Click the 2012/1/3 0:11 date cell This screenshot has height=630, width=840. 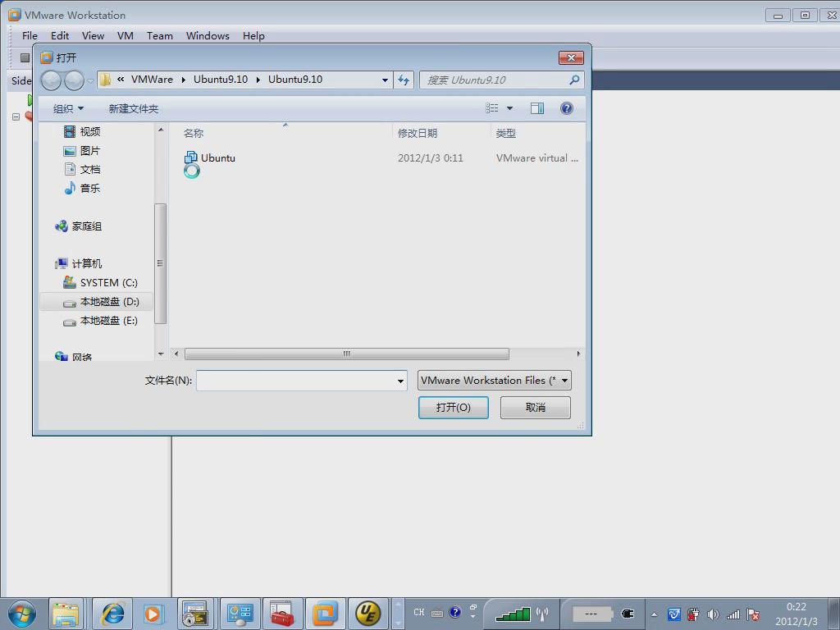coord(430,158)
